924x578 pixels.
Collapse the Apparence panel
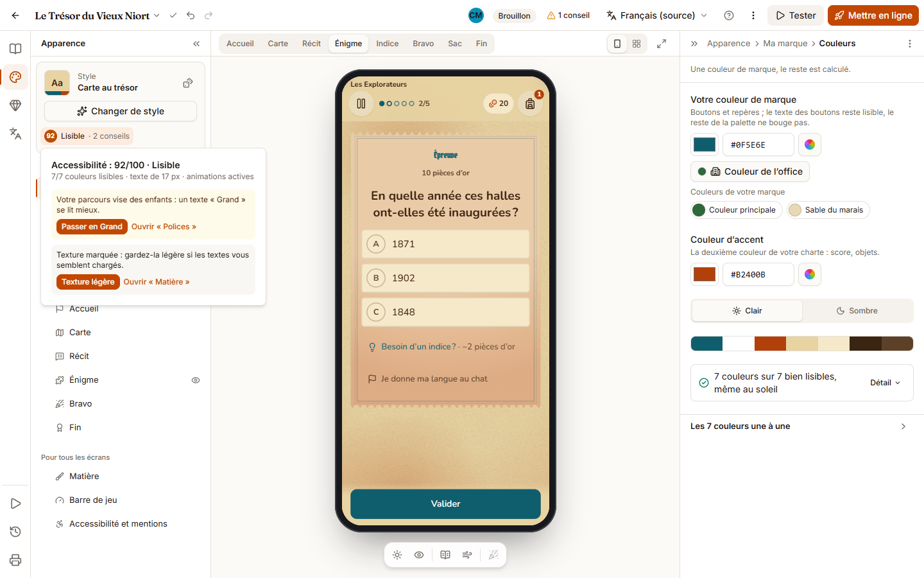[x=196, y=44]
